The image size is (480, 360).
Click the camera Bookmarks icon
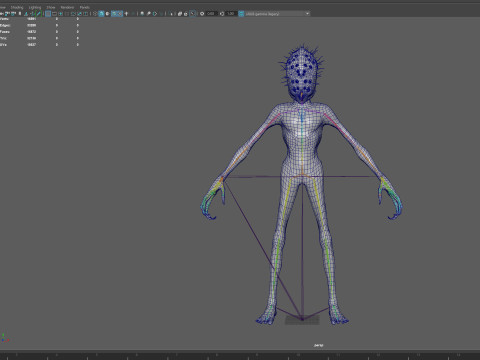point(20,14)
